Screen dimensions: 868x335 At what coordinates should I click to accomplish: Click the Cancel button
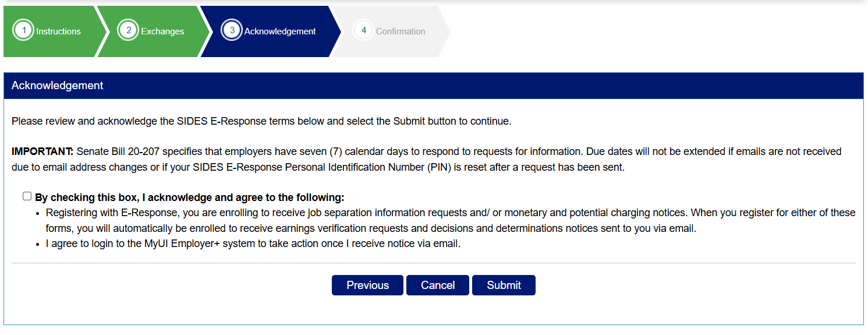438,285
